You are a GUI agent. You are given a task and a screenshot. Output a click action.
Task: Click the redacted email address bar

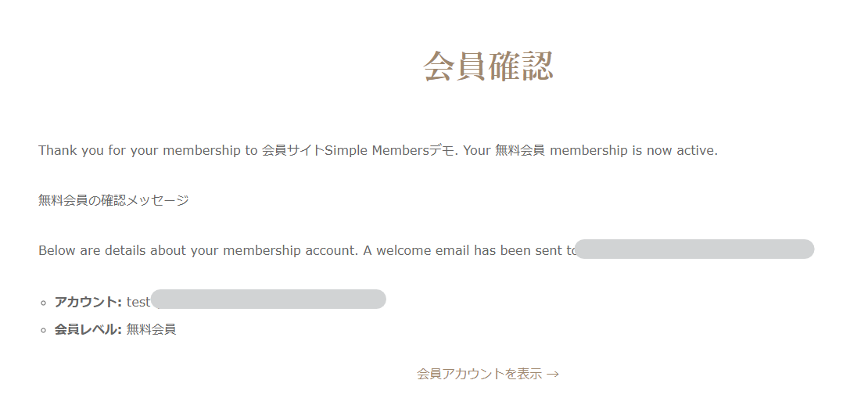pyautogui.click(x=695, y=249)
